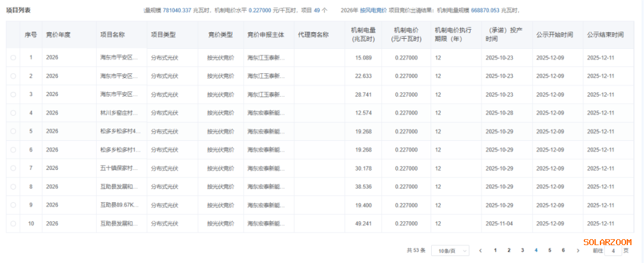644x263 pixels.
Task: Go to page 3 in pagination
Action: click(x=522, y=250)
